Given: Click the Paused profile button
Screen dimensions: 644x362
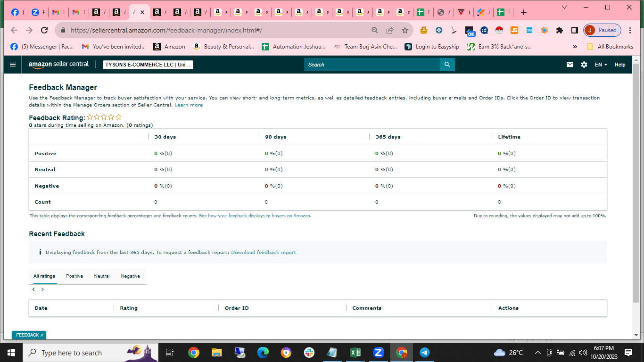Looking at the screenshot, I should [602, 30].
